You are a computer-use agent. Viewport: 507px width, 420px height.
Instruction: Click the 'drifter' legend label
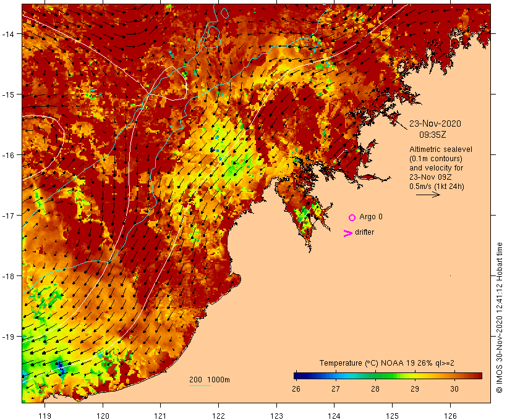tap(364, 232)
